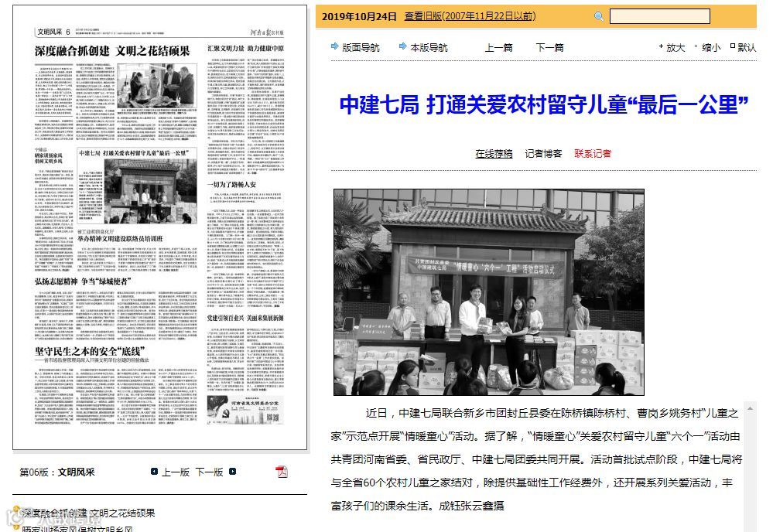773x532 pixels.
Task: Click 中建七局 article region on page image
Action: (137, 186)
